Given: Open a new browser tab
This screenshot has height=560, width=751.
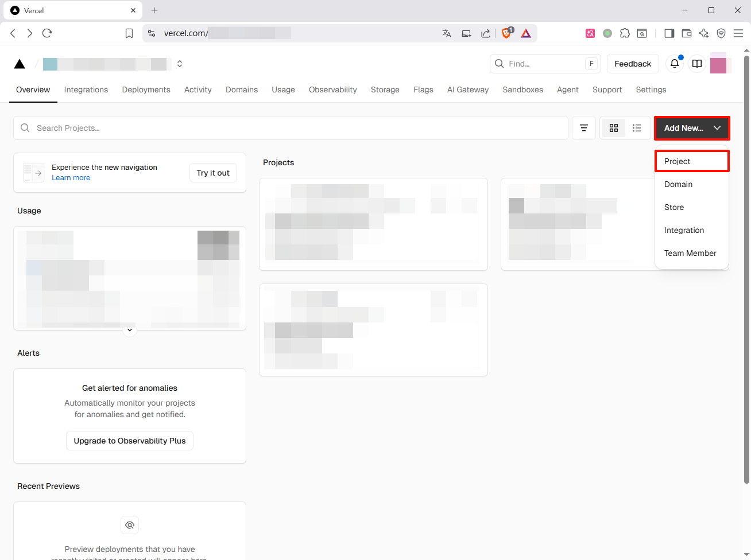Looking at the screenshot, I should click(x=154, y=10).
